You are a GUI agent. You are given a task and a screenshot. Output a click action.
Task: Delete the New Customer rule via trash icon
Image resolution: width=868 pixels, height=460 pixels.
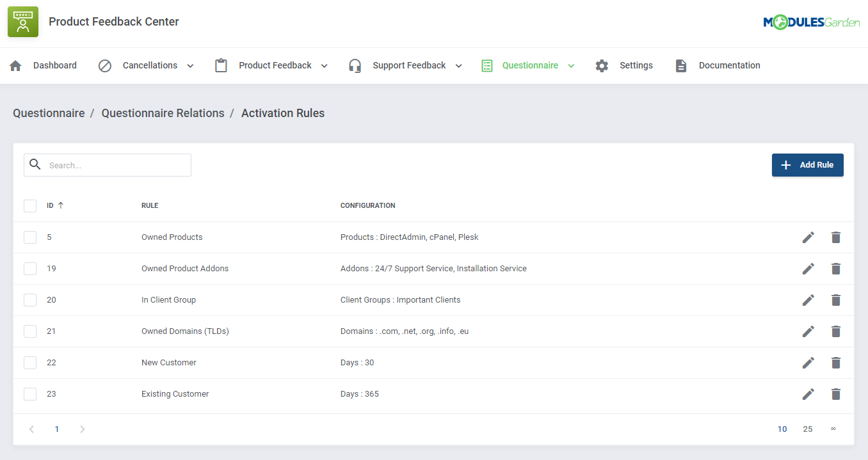[836, 363]
